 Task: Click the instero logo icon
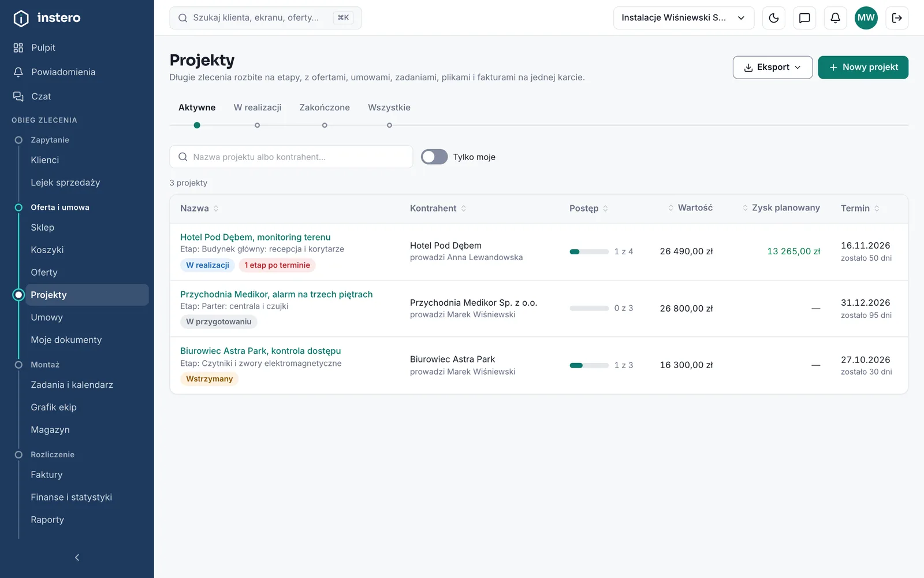[x=21, y=18]
